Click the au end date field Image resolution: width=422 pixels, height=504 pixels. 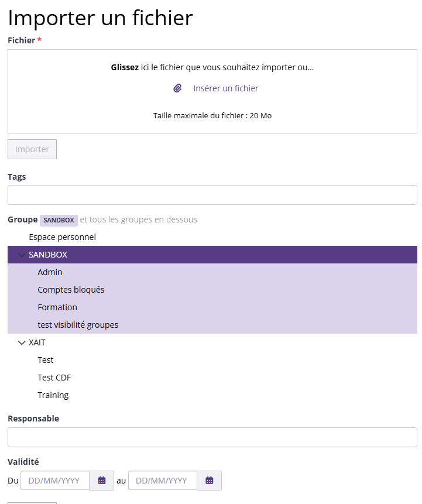[x=163, y=481]
